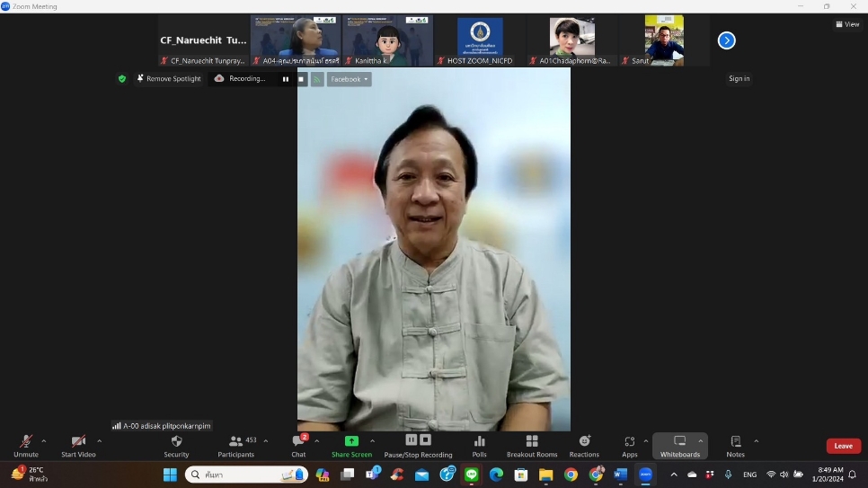Open Windows Start menu
This screenshot has width=868, height=488.
tap(170, 475)
